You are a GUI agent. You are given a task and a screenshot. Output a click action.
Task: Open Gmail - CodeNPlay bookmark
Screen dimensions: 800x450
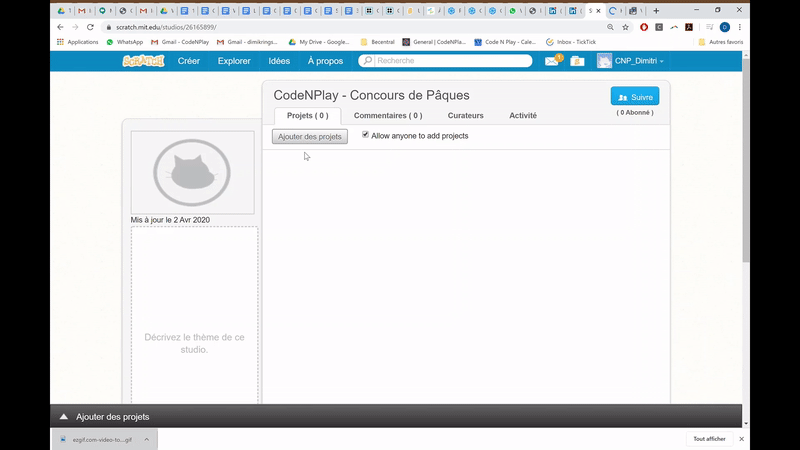(x=180, y=42)
